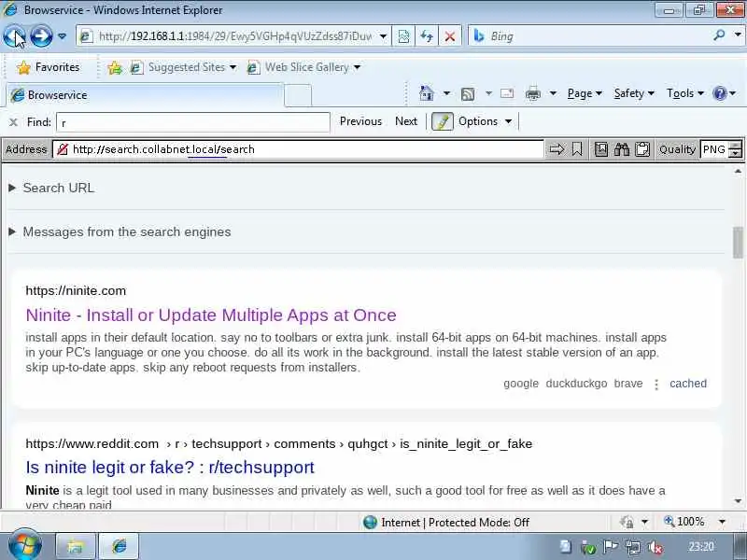Click the Read Mail envelope icon

pyautogui.click(x=507, y=93)
